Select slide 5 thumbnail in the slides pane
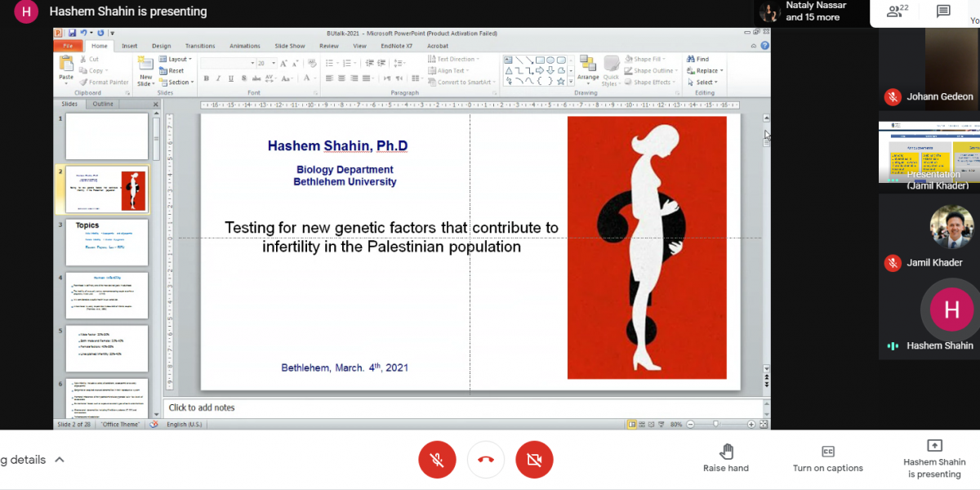Image resolution: width=980 pixels, height=490 pixels. coord(107,349)
